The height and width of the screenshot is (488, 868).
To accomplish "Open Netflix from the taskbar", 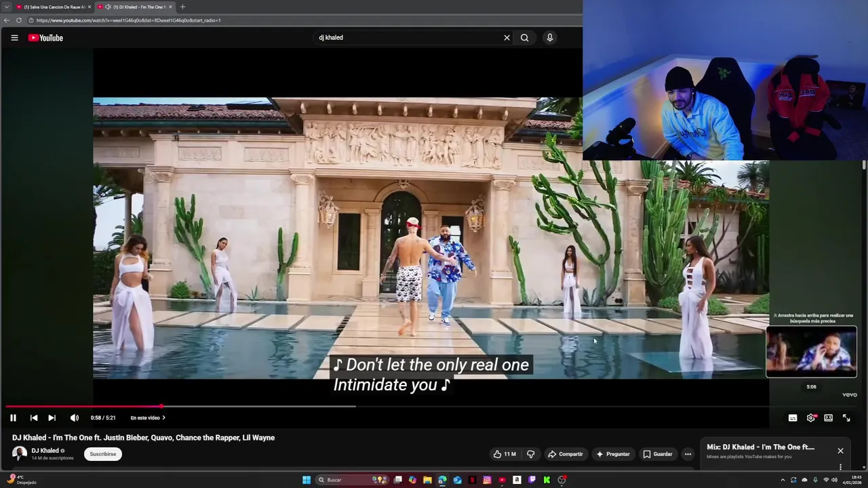I will (472, 480).
